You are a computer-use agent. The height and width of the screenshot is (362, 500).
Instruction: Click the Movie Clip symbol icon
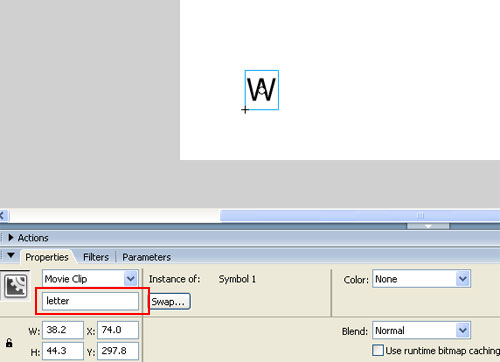coord(15,285)
